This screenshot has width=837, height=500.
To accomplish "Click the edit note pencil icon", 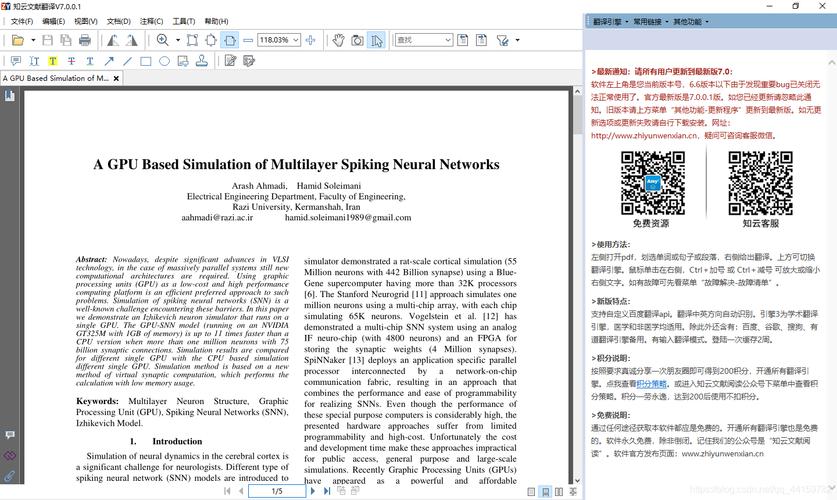I will (230, 61).
